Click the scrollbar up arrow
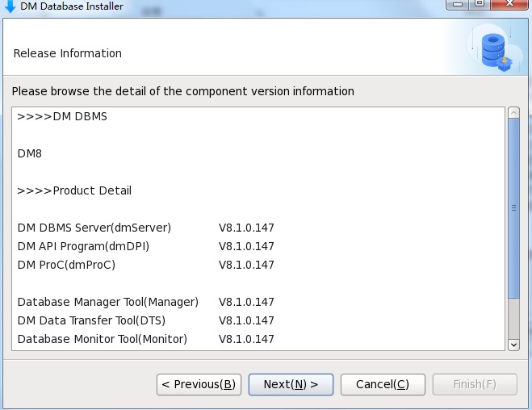 pyautogui.click(x=513, y=113)
